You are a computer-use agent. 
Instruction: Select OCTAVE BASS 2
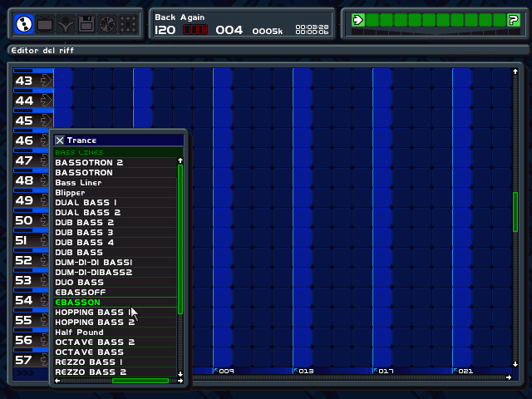click(x=115, y=342)
